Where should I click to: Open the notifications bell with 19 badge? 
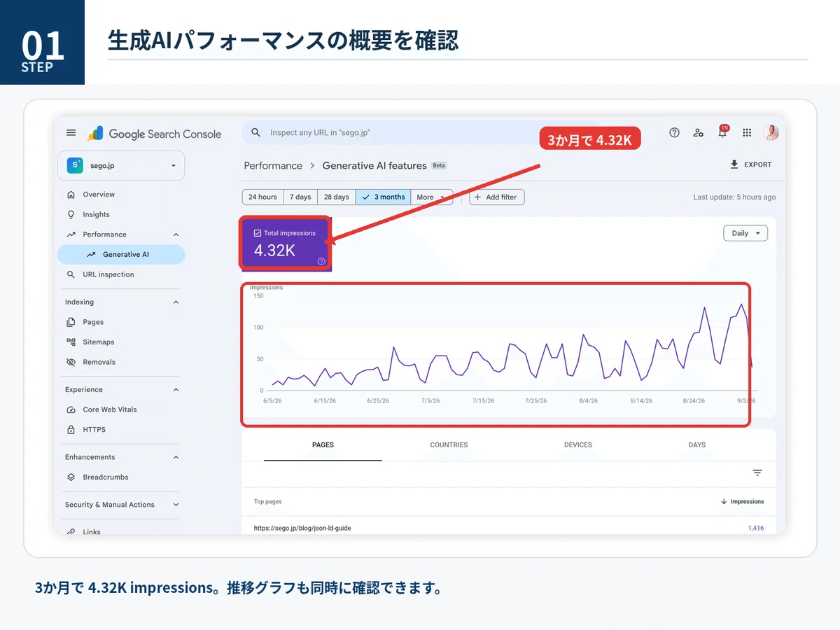click(x=722, y=132)
